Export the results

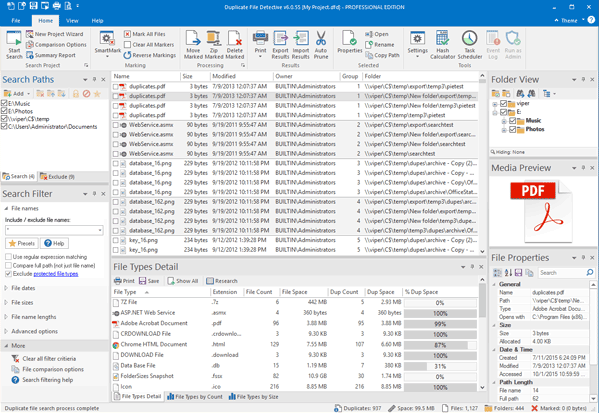pos(280,45)
